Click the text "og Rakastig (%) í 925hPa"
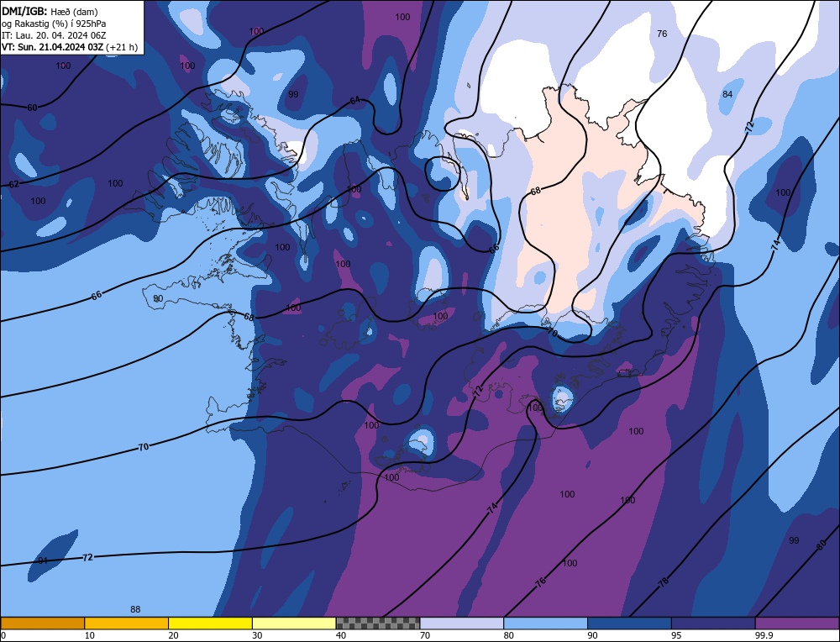This screenshot has height=642, width=840. (54, 24)
